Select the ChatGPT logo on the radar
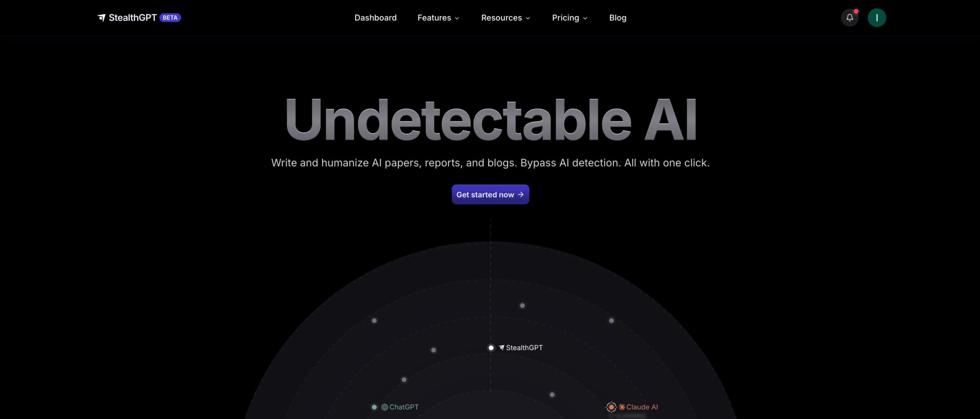Image resolution: width=980 pixels, height=419 pixels. (x=385, y=407)
